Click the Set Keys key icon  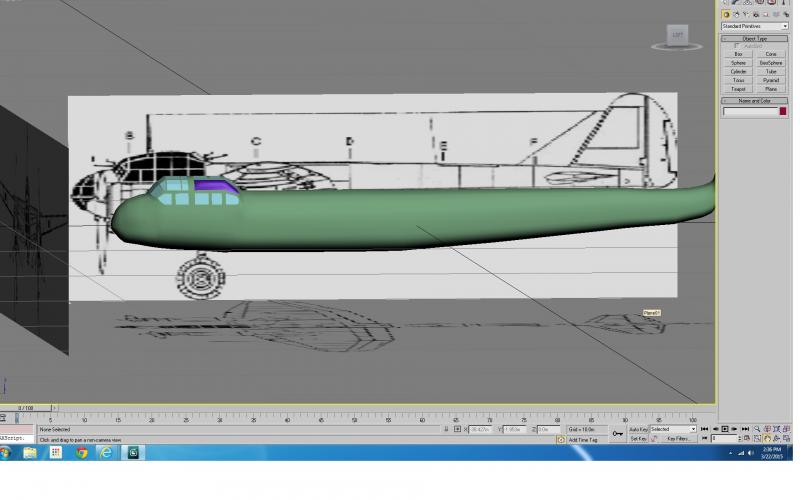pos(617,434)
